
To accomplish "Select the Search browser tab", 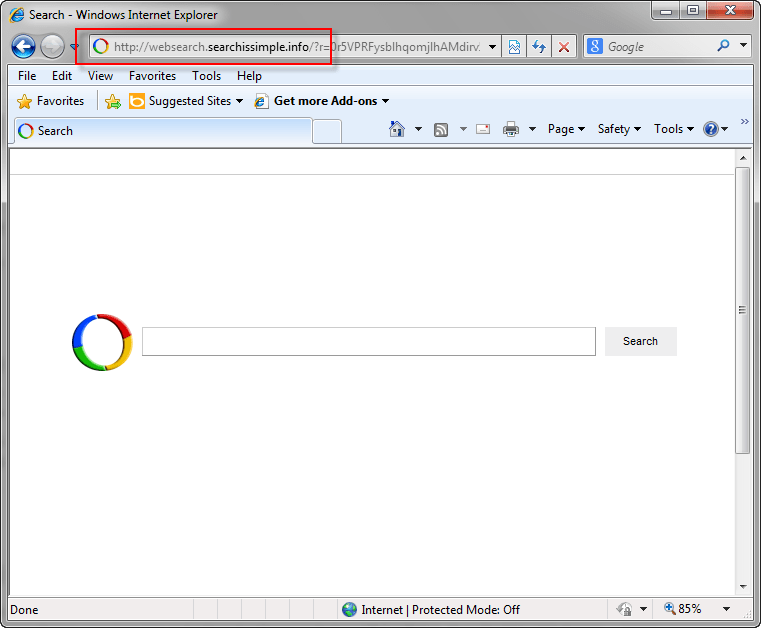I will pos(163,131).
